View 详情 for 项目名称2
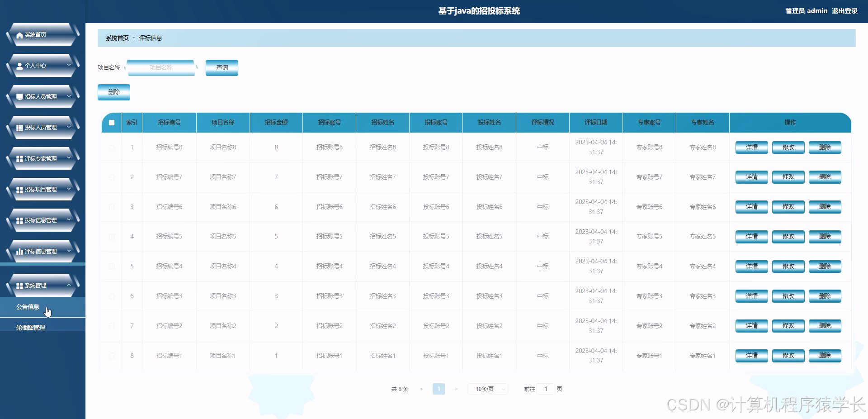868x419 pixels. click(751, 326)
